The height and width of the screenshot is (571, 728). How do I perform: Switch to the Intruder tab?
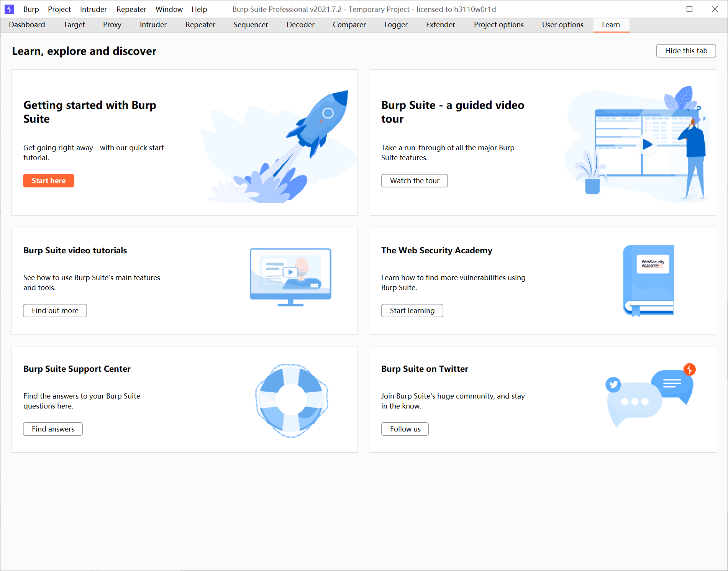pyautogui.click(x=153, y=25)
